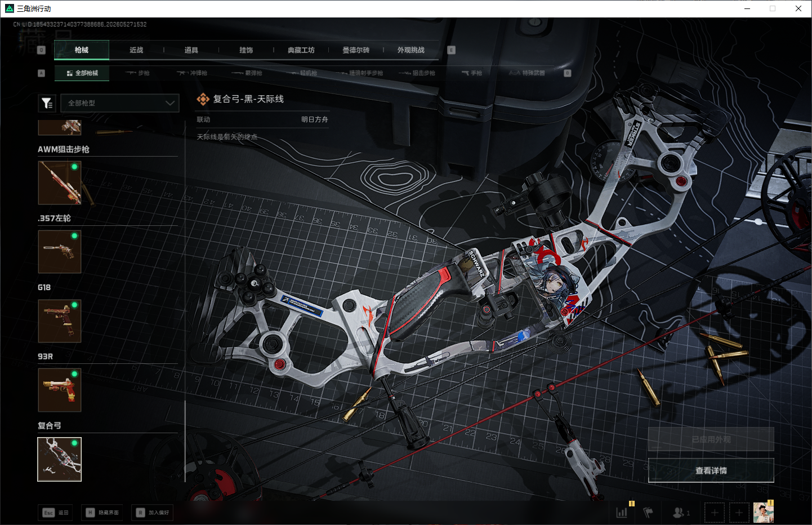Open the 挂饰 tab
This screenshot has width=812, height=525.
246,50
